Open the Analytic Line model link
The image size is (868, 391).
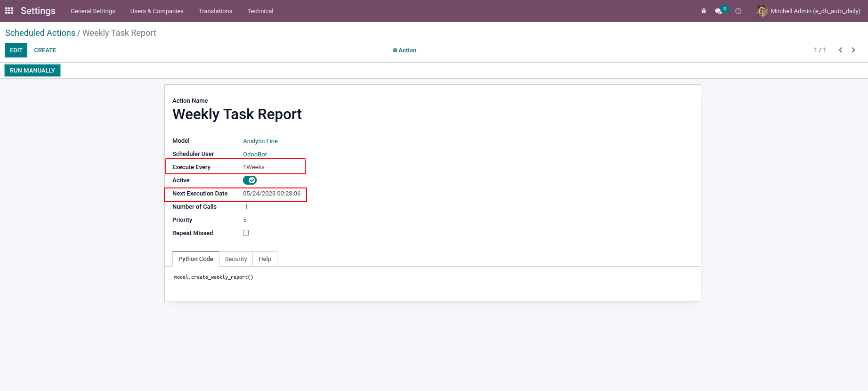[260, 141]
